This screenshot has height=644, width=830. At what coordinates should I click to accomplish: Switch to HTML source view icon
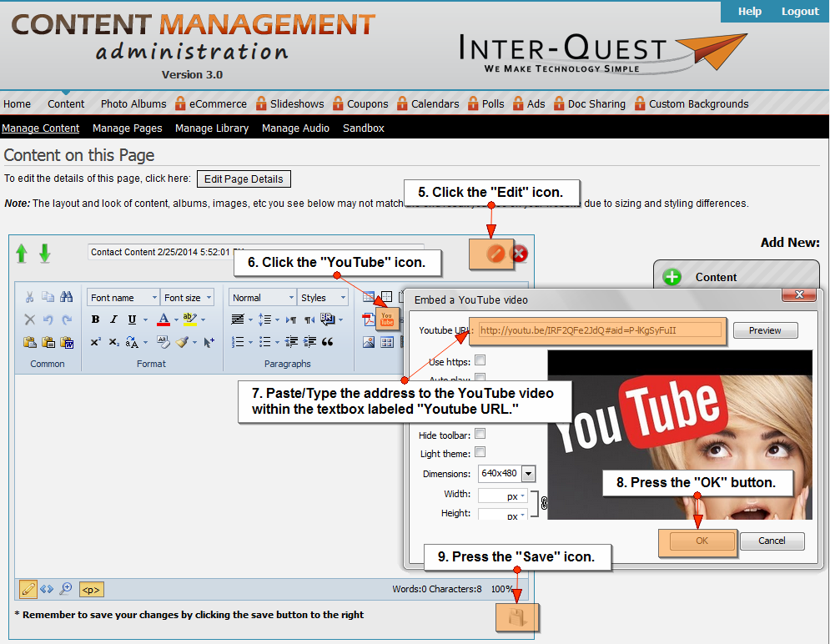click(x=47, y=589)
